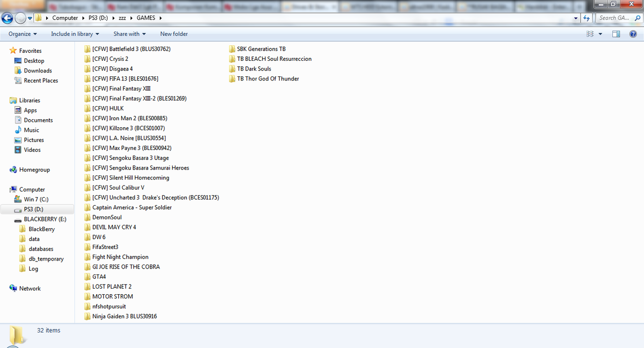Select folder icon of Final Fantasy XIII-2
The image size is (644, 348).
click(88, 99)
